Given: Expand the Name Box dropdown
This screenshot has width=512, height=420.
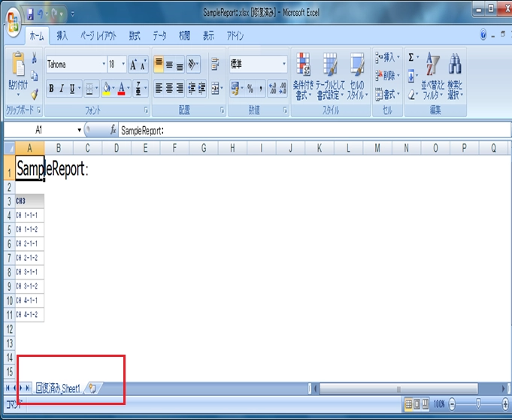Looking at the screenshot, I should 79,131.
